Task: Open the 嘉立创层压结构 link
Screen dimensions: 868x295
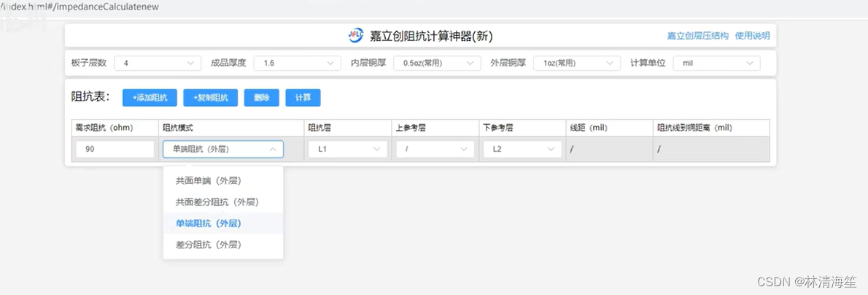Action: 697,36
